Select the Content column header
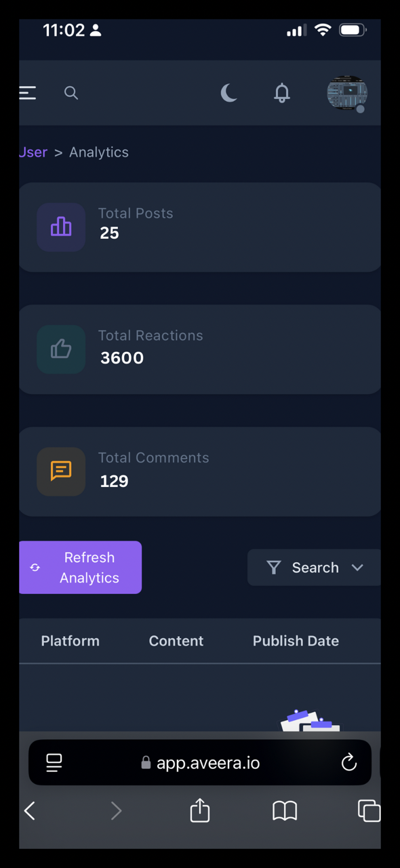The width and height of the screenshot is (400, 868). (176, 641)
